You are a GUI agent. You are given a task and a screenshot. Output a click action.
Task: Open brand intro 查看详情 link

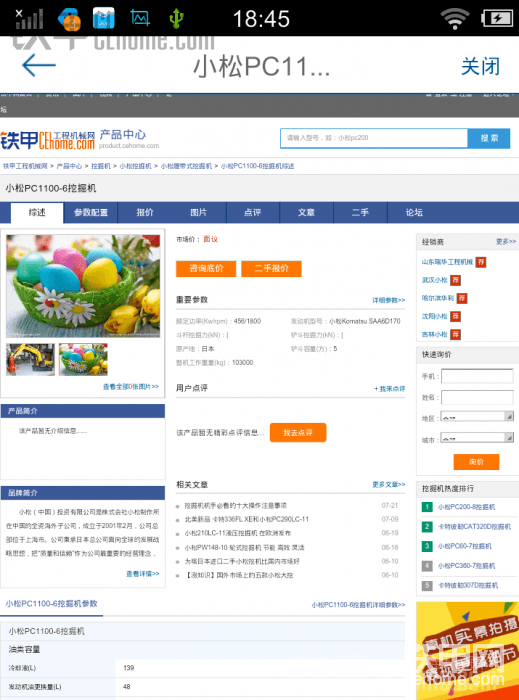click(143, 574)
